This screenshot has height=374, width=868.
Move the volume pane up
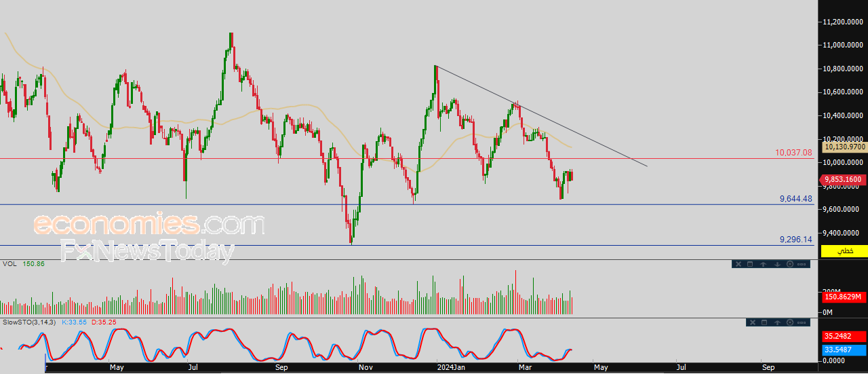tap(763, 264)
